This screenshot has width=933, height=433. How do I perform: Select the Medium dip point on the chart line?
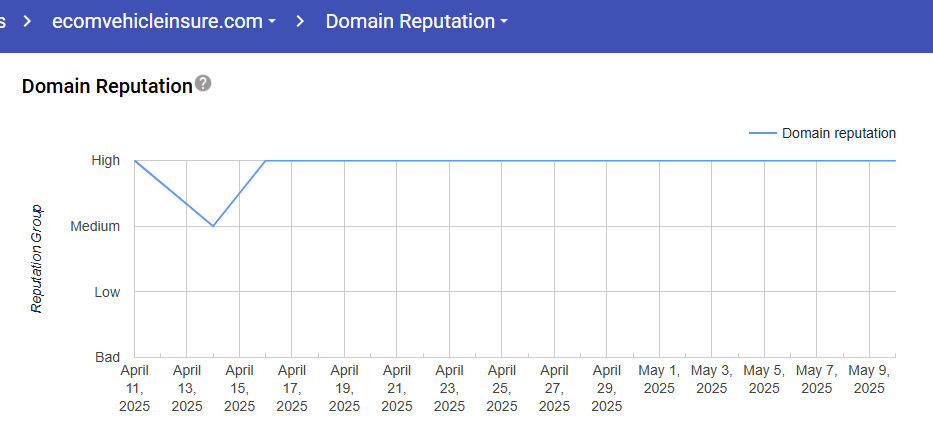[x=213, y=226]
